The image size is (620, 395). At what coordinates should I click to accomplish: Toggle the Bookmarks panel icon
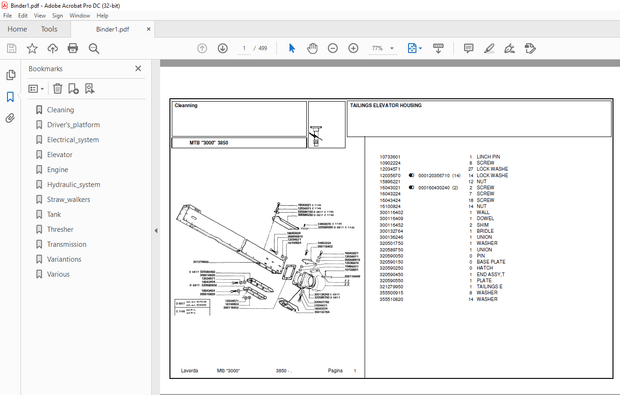(10, 96)
